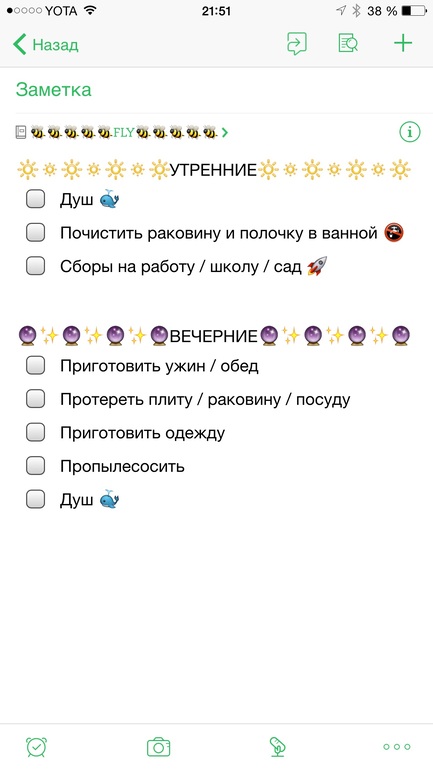433x770 pixels.
Task: Check the Пропылесосить checkbox
Action: tap(35, 466)
